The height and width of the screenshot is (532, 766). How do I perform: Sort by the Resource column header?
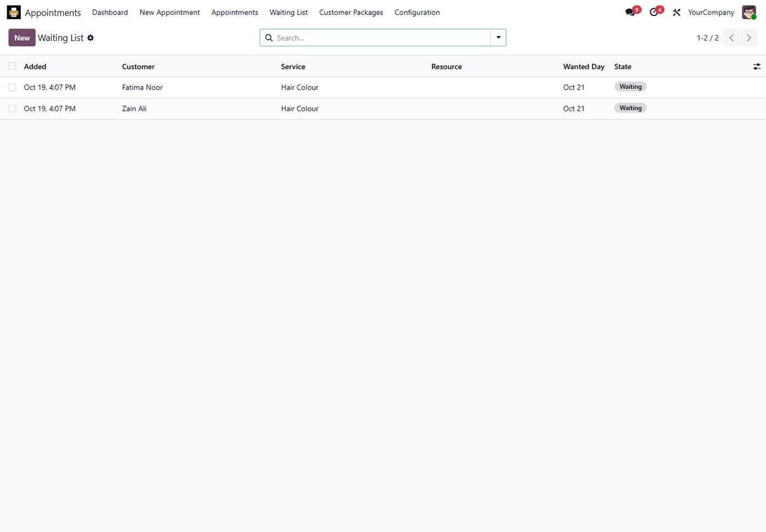coord(446,66)
